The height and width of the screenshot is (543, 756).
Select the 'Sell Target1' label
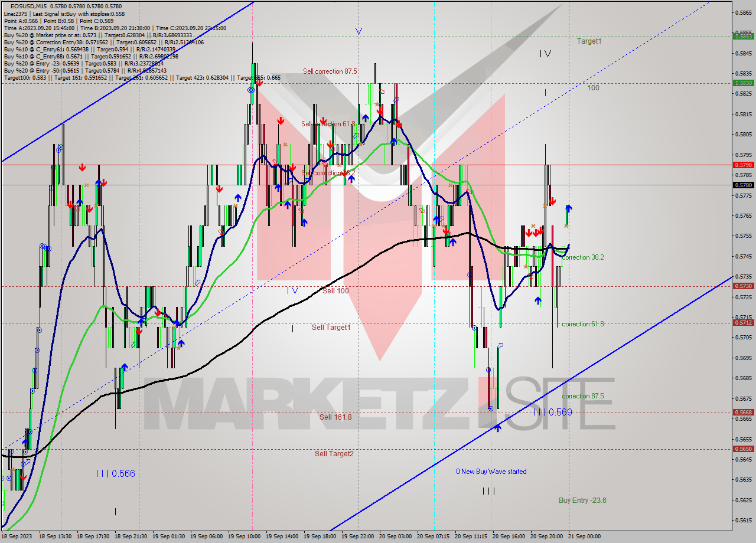[331, 327]
